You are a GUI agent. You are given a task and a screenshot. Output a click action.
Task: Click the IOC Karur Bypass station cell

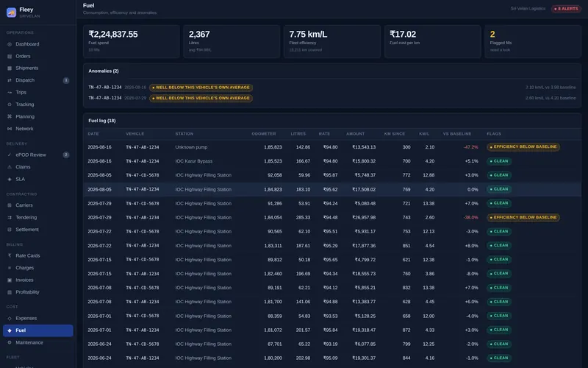[x=193, y=161]
